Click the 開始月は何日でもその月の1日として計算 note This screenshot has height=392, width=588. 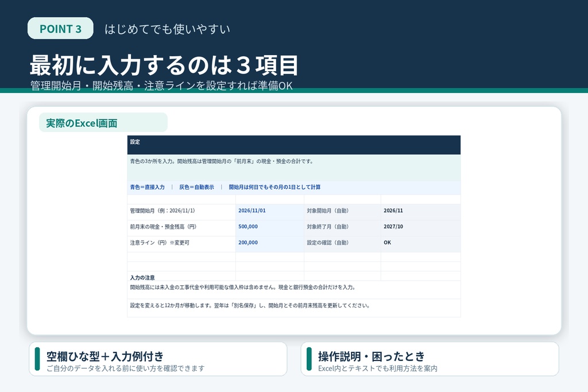point(274,187)
